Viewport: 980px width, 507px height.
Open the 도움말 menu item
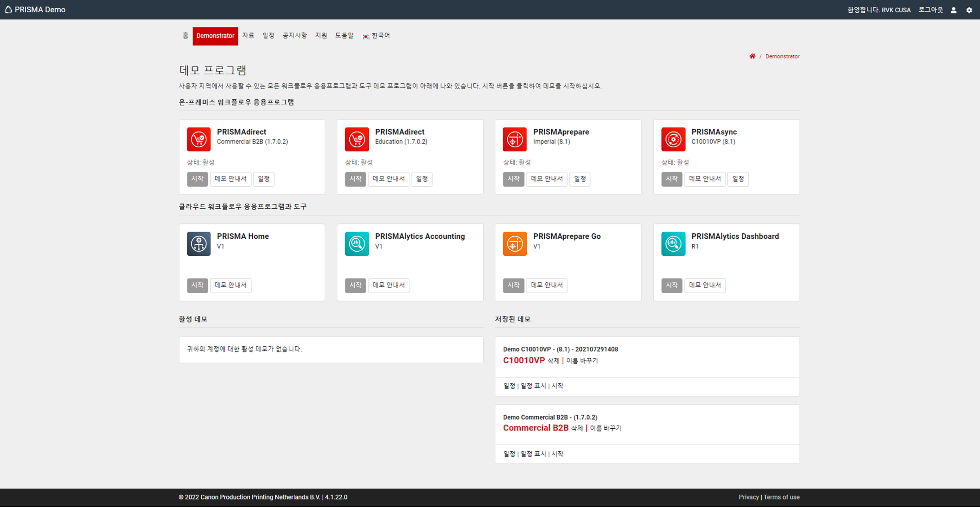tap(344, 36)
